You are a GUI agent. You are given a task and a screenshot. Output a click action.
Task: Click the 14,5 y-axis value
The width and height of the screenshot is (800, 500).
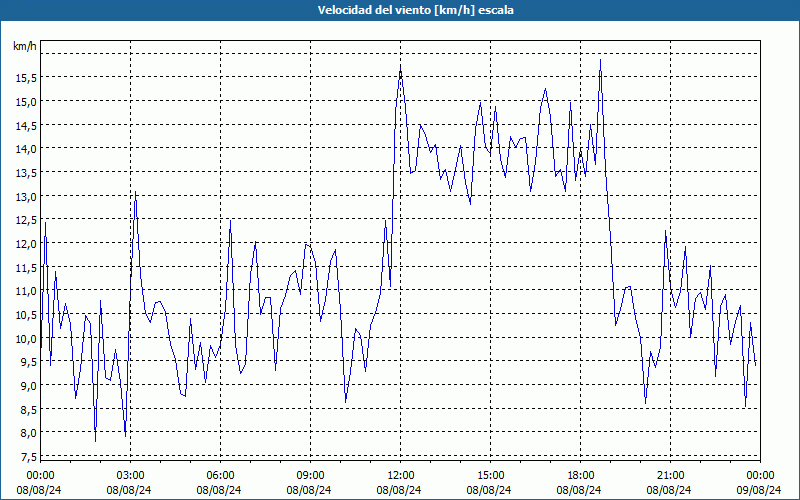[x=26, y=125]
